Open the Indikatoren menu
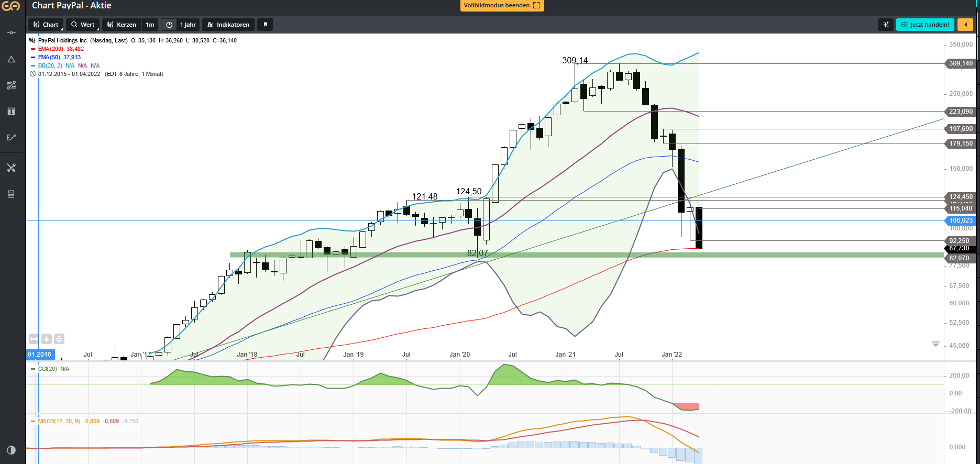 (x=228, y=25)
